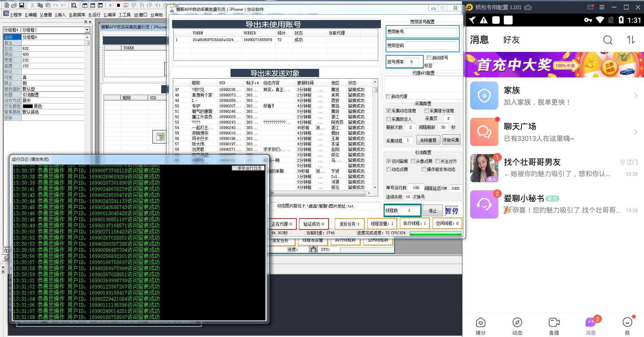Image resolution: width=644 pixels, height=337 pixels.
Task: Click the 文本颜色 black color swatch
Action: (28, 106)
